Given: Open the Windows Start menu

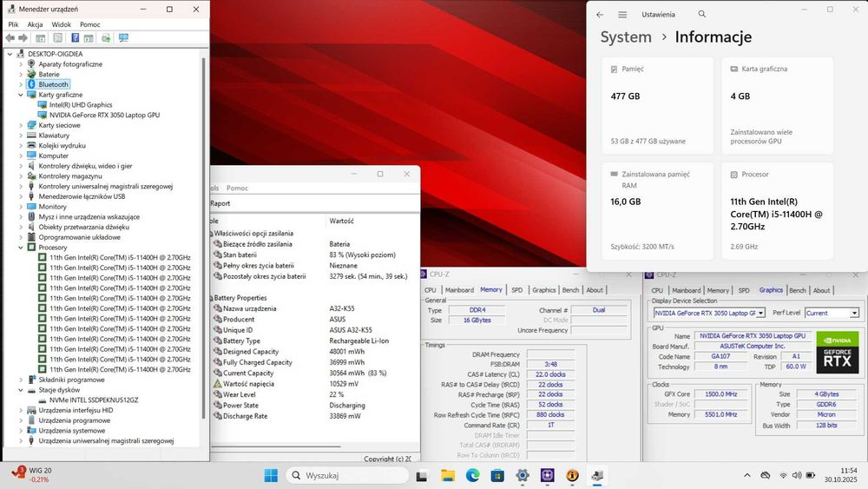Looking at the screenshot, I should pyautogui.click(x=271, y=475).
